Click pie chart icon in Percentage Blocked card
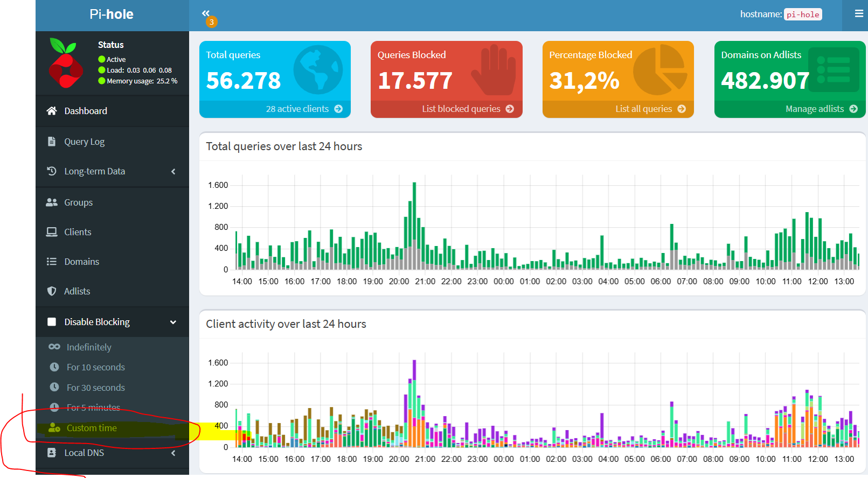The width and height of the screenshot is (868, 478). (x=660, y=70)
